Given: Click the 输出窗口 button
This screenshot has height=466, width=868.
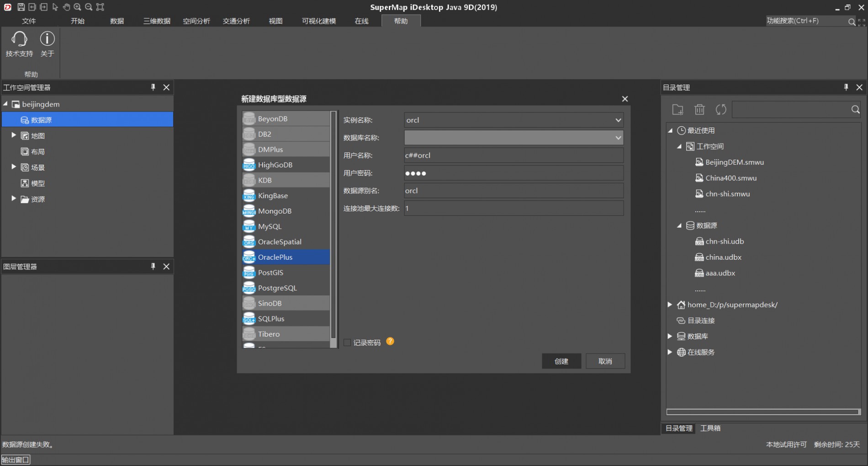Looking at the screenshot, I should point(16,460).
